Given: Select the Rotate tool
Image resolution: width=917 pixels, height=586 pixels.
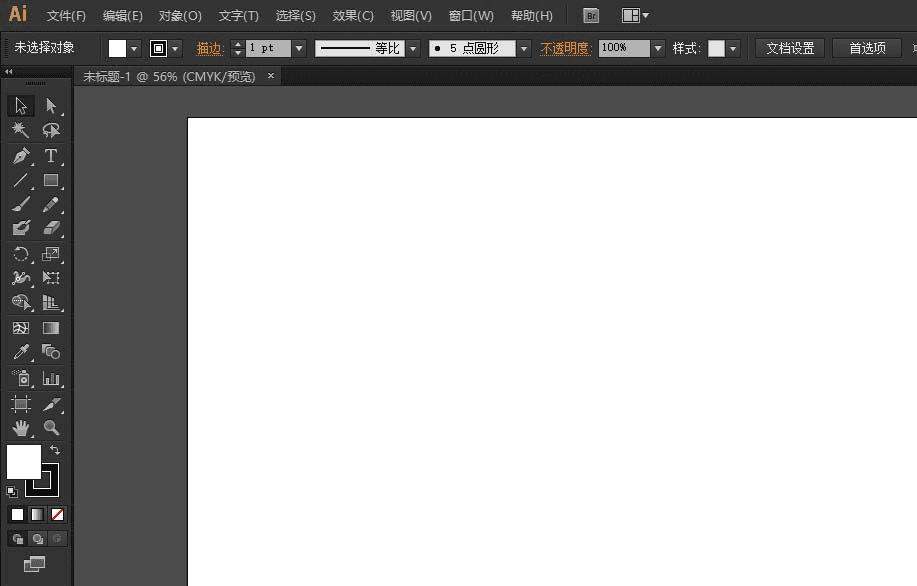Looking at the screenshot, I should point(20,254).
